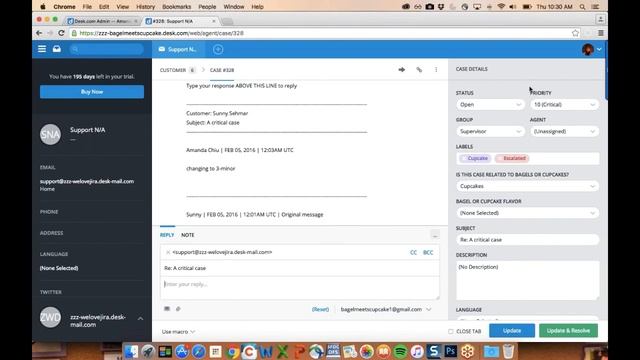Viewport: 640px width, 360px height.
Task: Select the Case #328 tab
Action: point(222,70)
